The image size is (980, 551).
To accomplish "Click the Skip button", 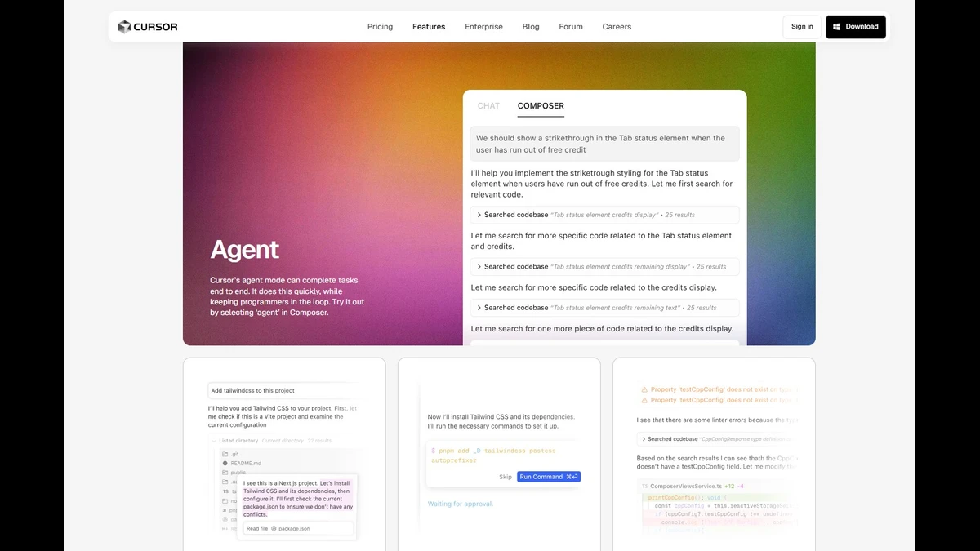I will tap(506, 477).
